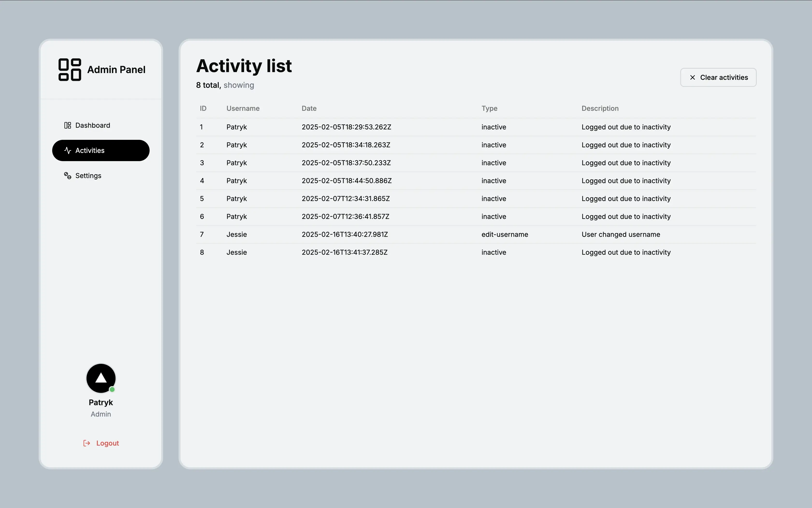The image size is (812, 508).
Task: Click date 2025-02-07T12:34:31.865Z
Action: [x=346, y=199]
